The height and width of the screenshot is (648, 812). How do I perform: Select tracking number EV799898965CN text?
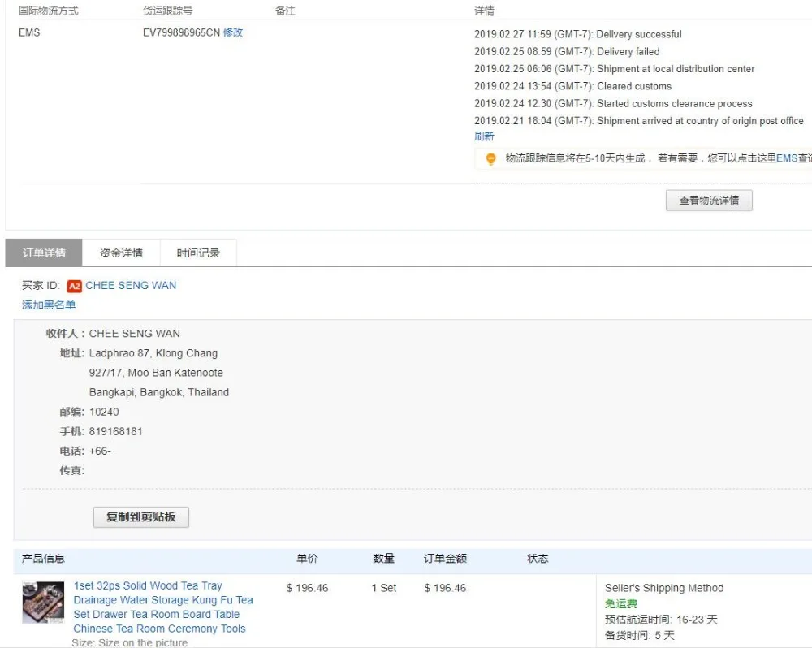pyautogui.click(x=181, y=32)
